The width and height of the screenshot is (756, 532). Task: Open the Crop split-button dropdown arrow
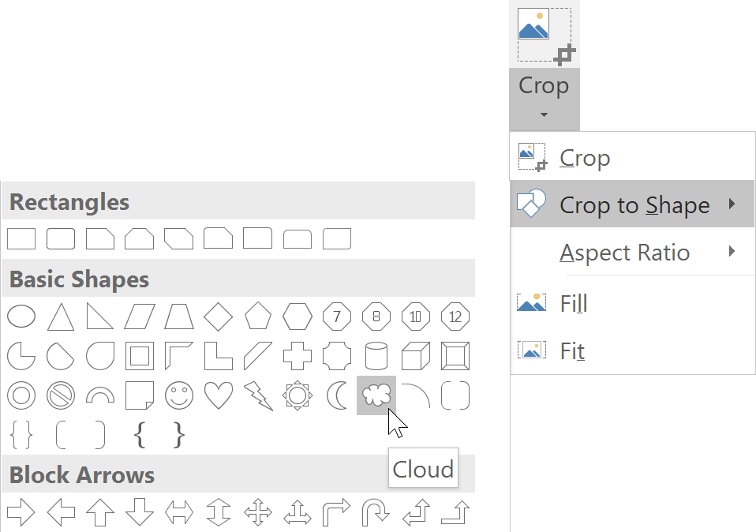(x=544, y=115)
